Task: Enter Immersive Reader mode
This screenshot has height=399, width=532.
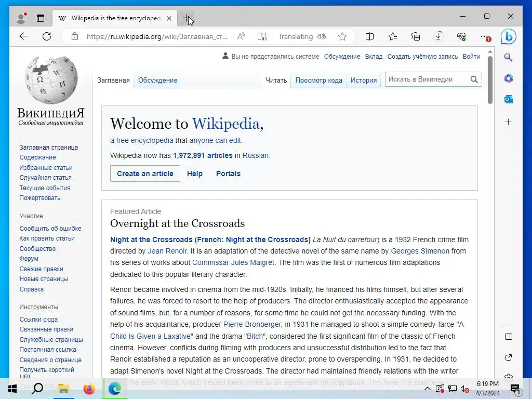Action: click(262, 36)
